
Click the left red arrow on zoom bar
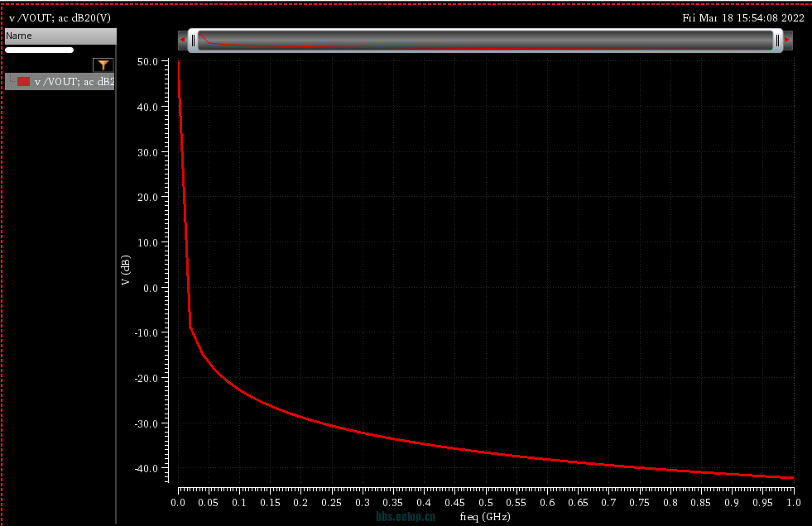pyautogui.click(x=182, y=40)
